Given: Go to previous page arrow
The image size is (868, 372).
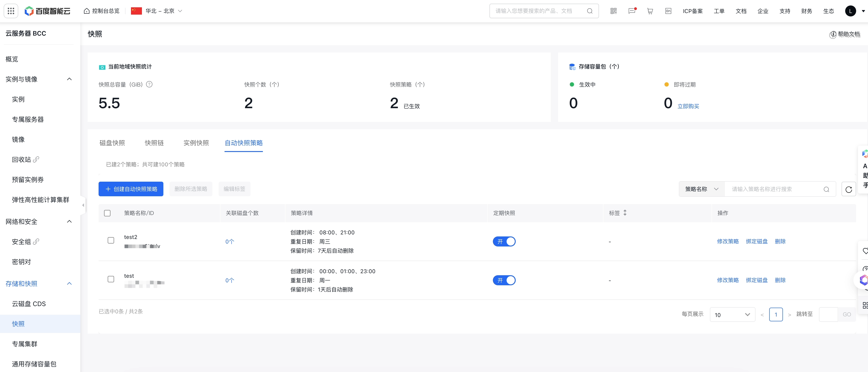Looking at the screenshot, I should click(762, 315).
